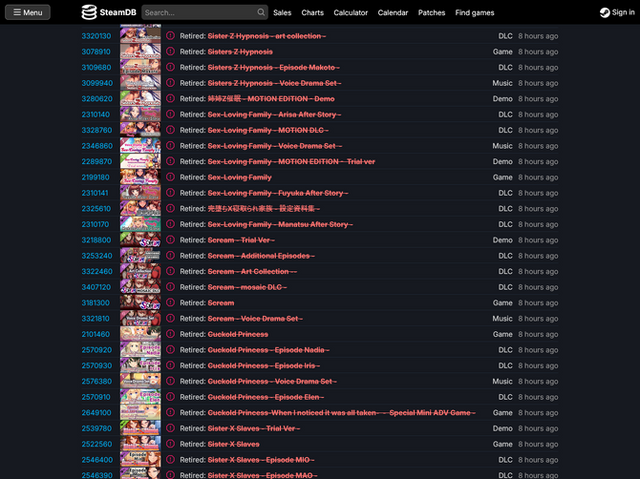The height and width of the screenshot is (479, 640).
Task: Click retired status icon for app 2649100
Action: (x=170, y=413)
